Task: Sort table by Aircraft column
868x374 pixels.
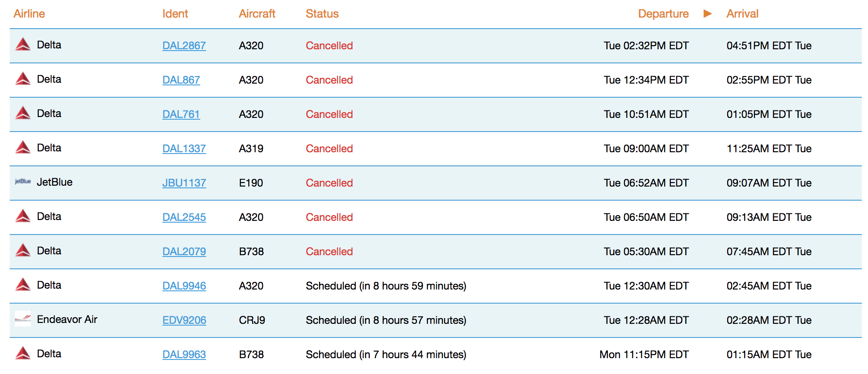Action: point(257,14)
